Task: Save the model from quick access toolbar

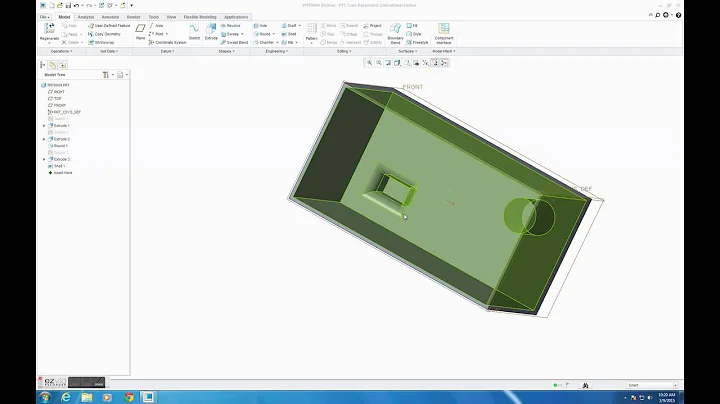Action: coord(68,6)
